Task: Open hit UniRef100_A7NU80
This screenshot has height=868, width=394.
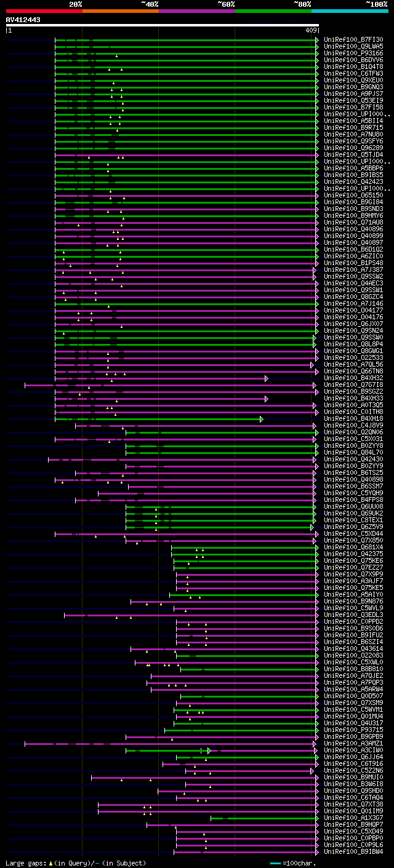Action: pyautogui.click(x=353, y=134)
